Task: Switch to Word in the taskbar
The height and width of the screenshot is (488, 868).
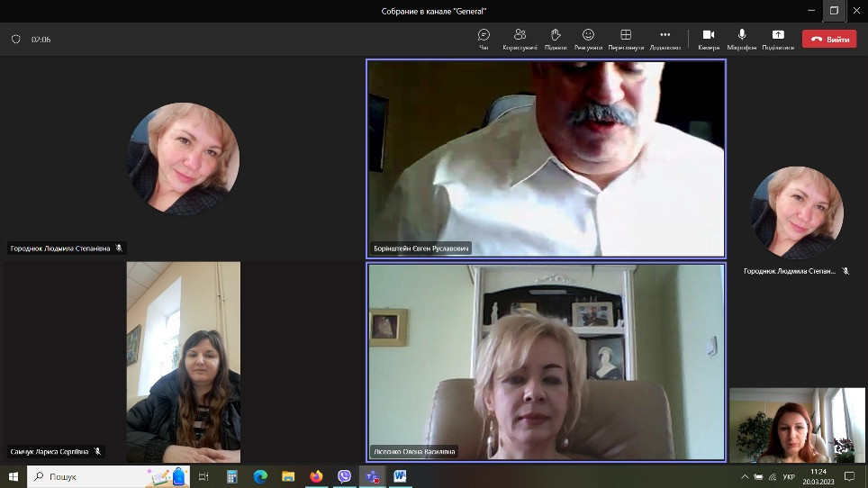Action: [x=400, y=476]
